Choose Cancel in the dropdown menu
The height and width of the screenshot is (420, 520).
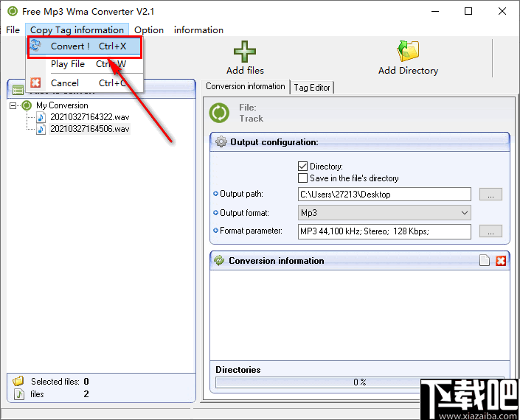tap(85, 83)
